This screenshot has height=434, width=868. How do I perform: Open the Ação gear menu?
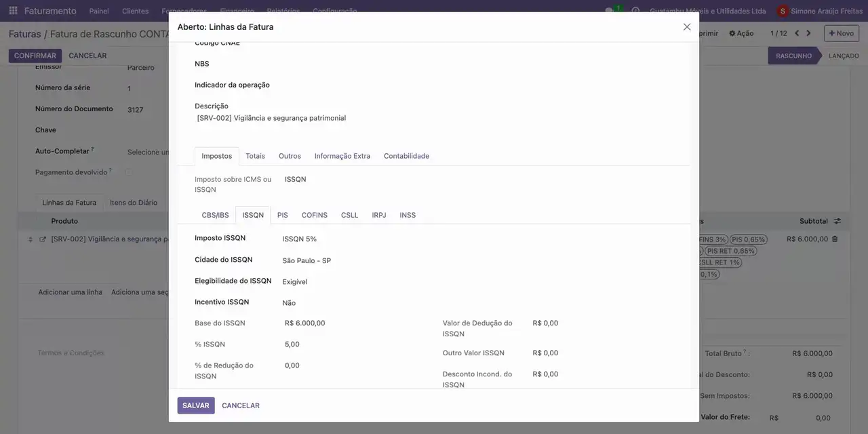(x=741, y=33)
